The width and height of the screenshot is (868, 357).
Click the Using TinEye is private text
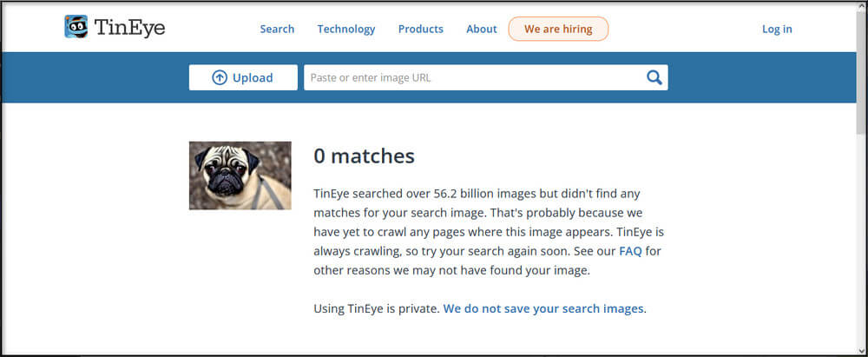377,308
